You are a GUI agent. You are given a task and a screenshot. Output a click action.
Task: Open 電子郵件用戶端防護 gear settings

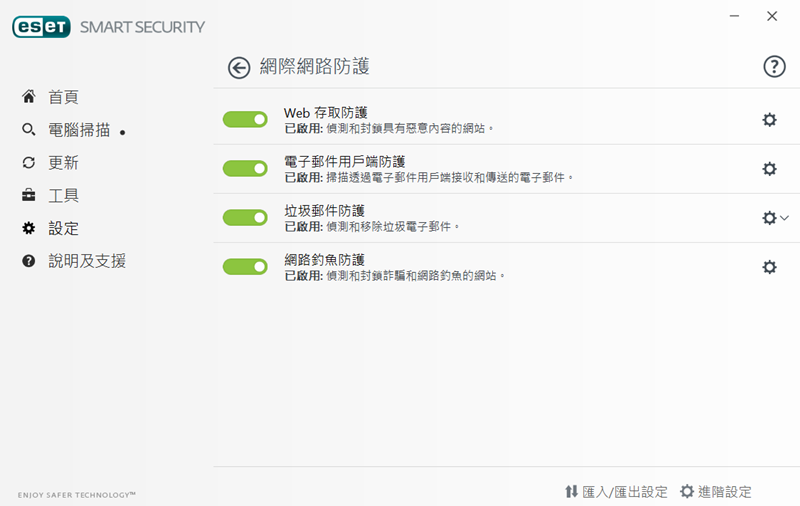(x=769, y=169)
